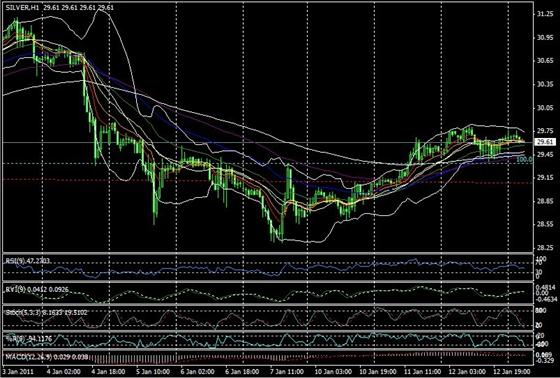Select the 4 Jan 02:00 time label
Viewport: 560px width, 378px height.
click(64, 371)
